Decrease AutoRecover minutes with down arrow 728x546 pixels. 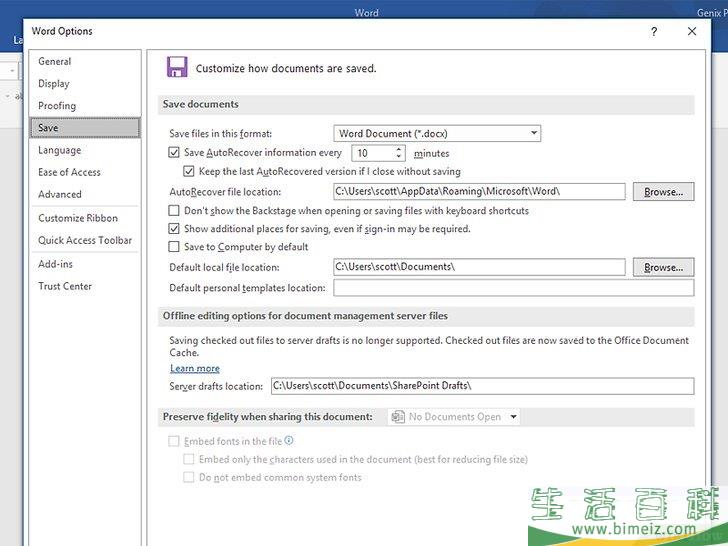(x=398, y=156)
